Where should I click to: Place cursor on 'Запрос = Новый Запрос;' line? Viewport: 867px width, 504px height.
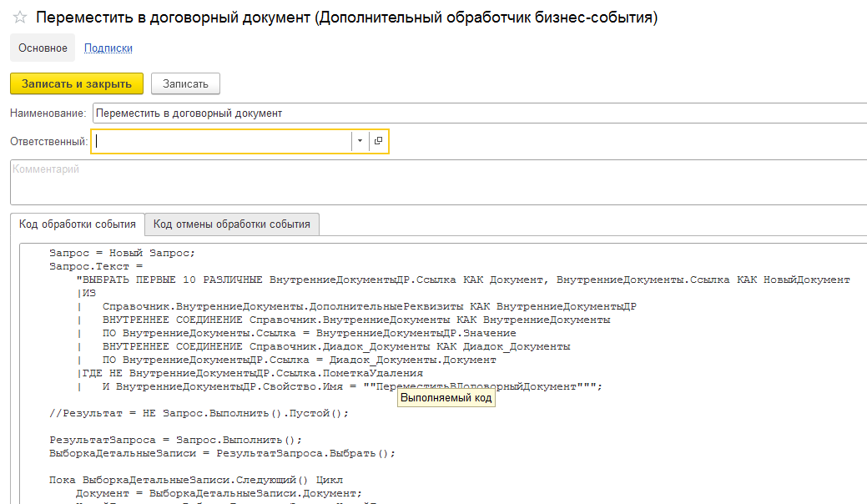click(x=122, y=253)
